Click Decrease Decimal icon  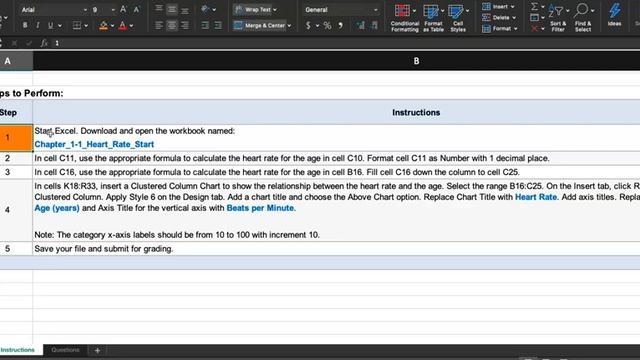(x=374, y=26)
